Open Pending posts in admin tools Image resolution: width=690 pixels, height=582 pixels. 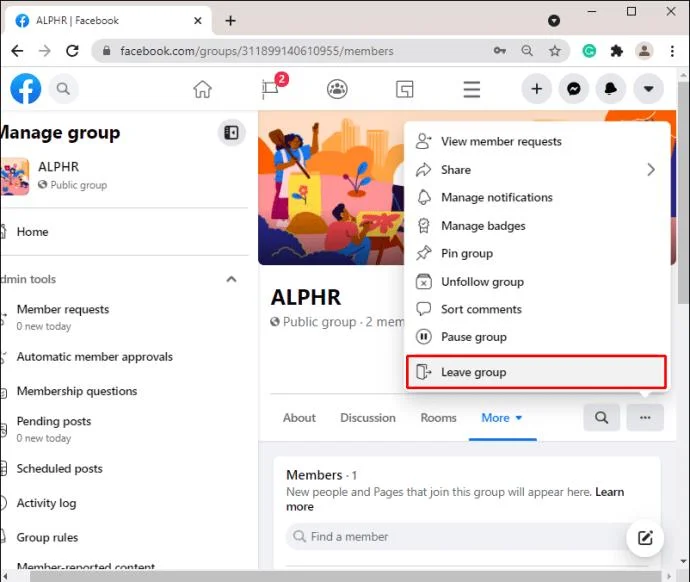click(x=54, y=429)
